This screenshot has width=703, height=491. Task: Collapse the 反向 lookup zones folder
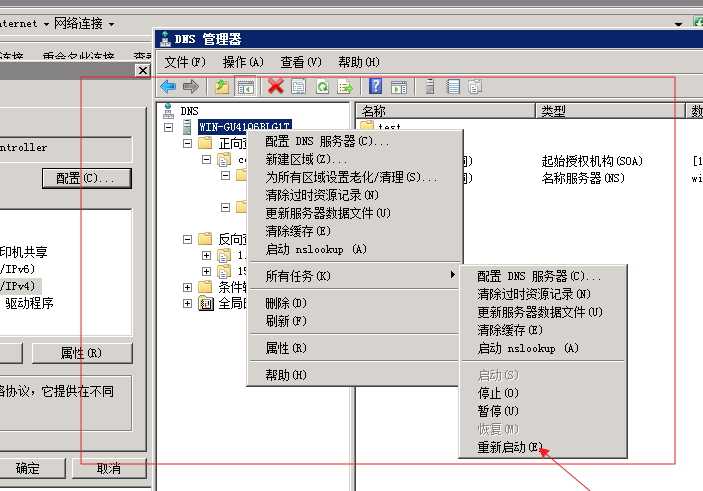pyautogui.click(x=187, y=239)
